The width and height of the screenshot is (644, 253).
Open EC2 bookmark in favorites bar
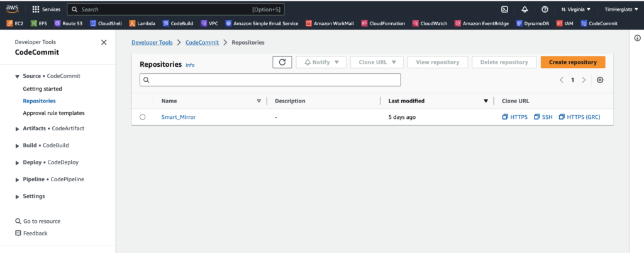pos(15,23)
